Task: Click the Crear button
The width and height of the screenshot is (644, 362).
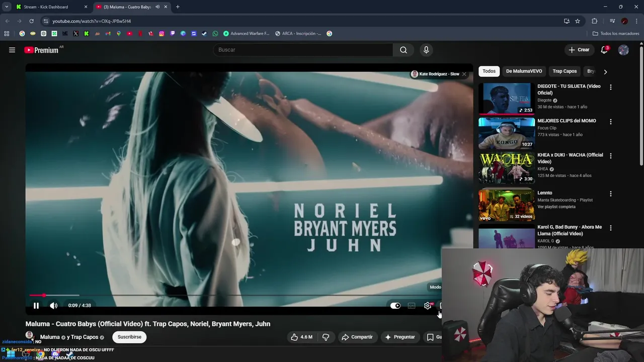Action: 579,50
